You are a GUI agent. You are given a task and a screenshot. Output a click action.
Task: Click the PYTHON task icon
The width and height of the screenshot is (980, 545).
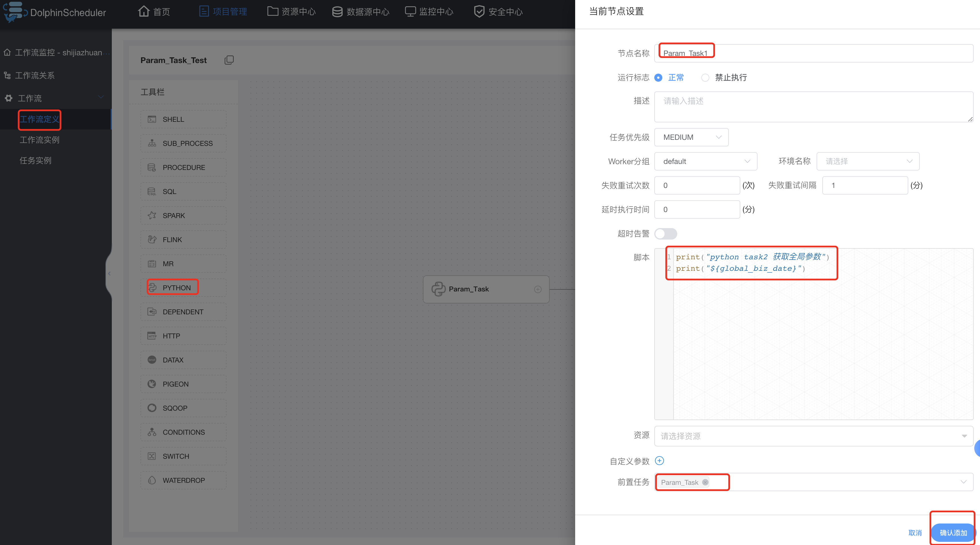(152, 287)
